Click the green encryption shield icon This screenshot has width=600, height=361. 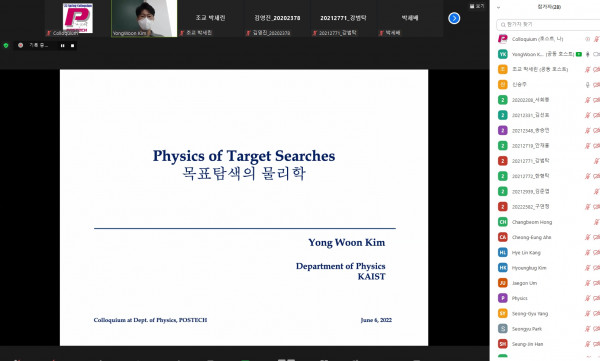6,46
